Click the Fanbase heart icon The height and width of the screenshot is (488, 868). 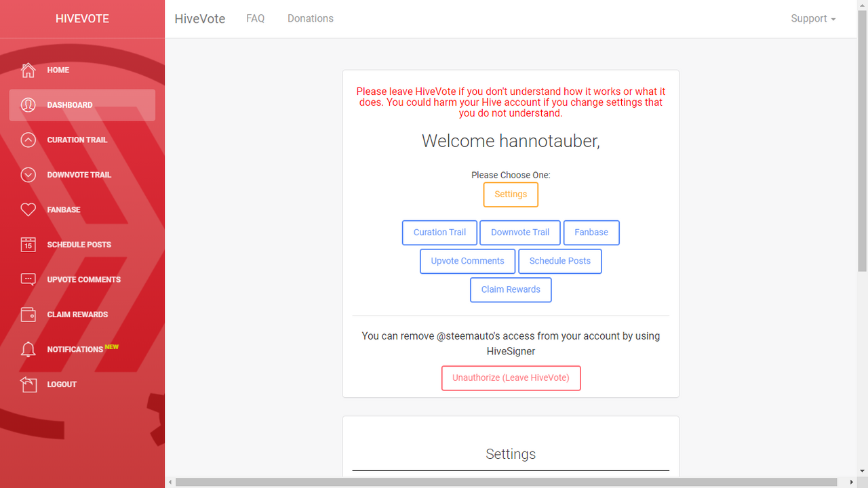28,210
